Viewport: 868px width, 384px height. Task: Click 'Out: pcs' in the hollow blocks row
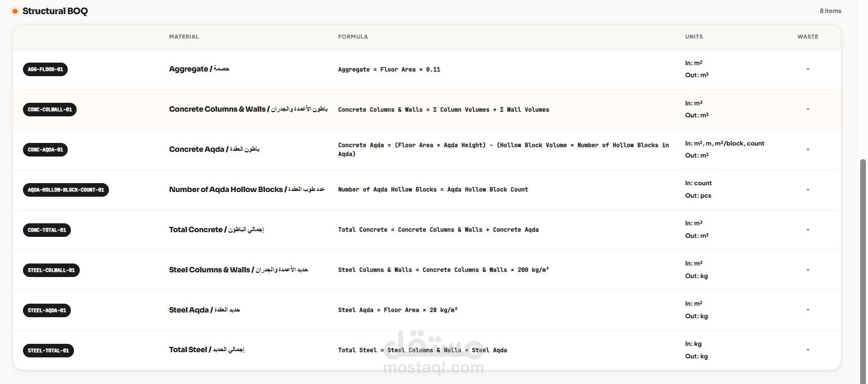(698, 196)
